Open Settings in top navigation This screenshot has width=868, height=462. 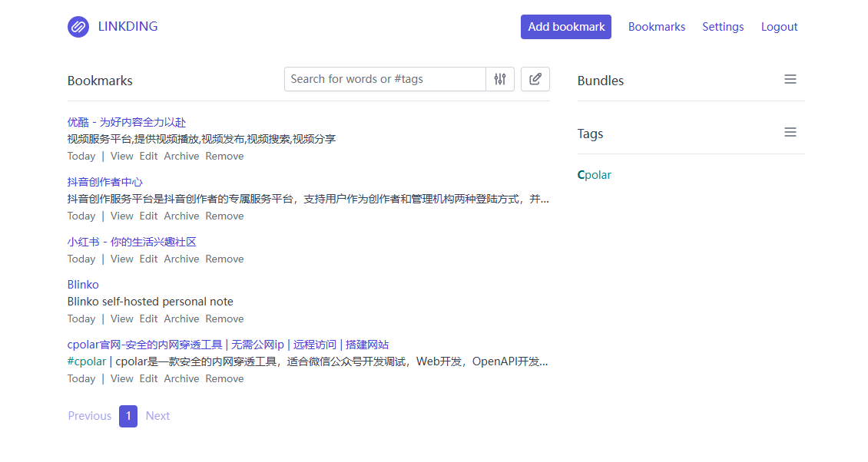click(723, 27)
